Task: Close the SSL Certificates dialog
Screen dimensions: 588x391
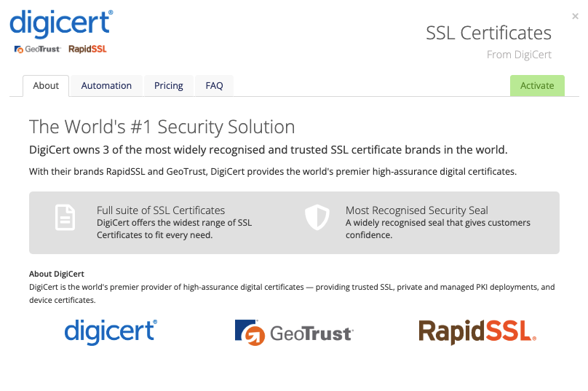Action: click(575, 16)
